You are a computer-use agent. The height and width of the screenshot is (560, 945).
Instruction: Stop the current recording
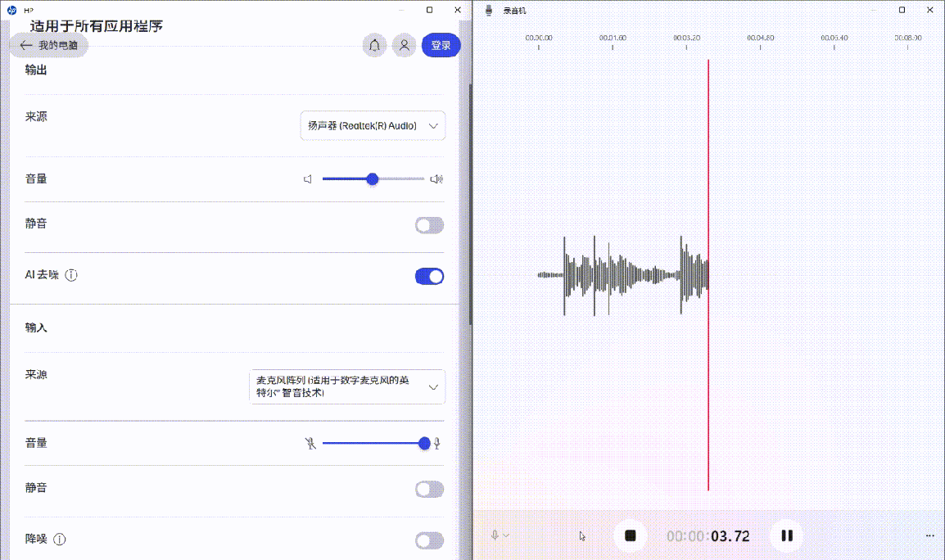pyautogui.click(x=631, y=535)
